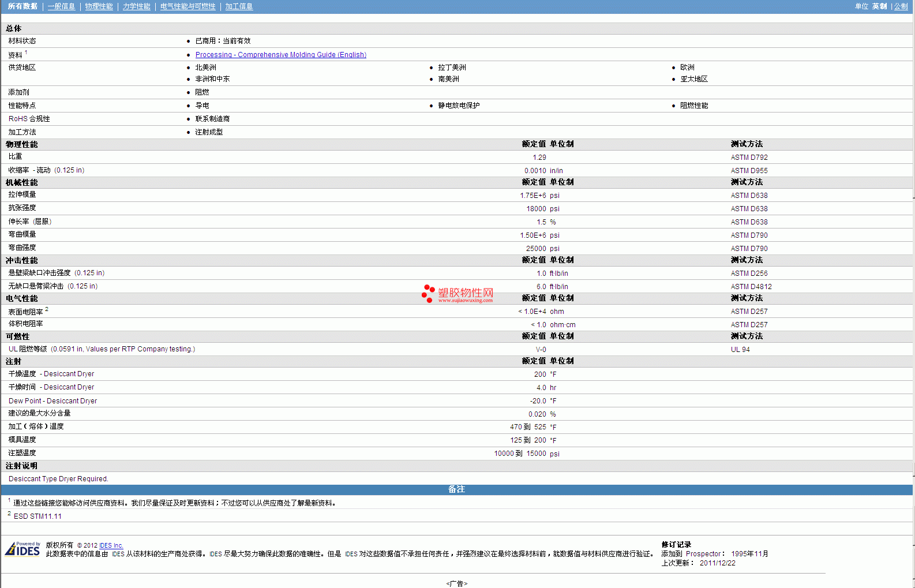Click Desiccant Type Dryer Required note
Screen dimensions: 915x588
(x=58, y=479)
